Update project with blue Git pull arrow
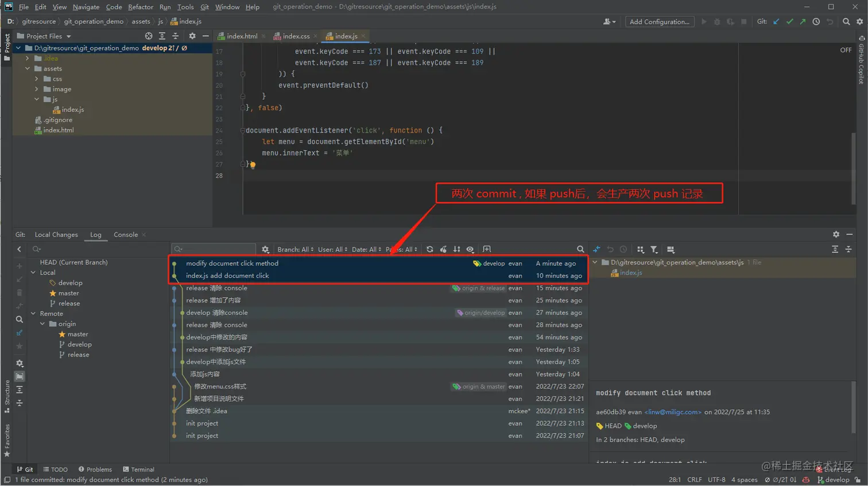The width and height of the screenshot is (868, 486). coord(776,21)
